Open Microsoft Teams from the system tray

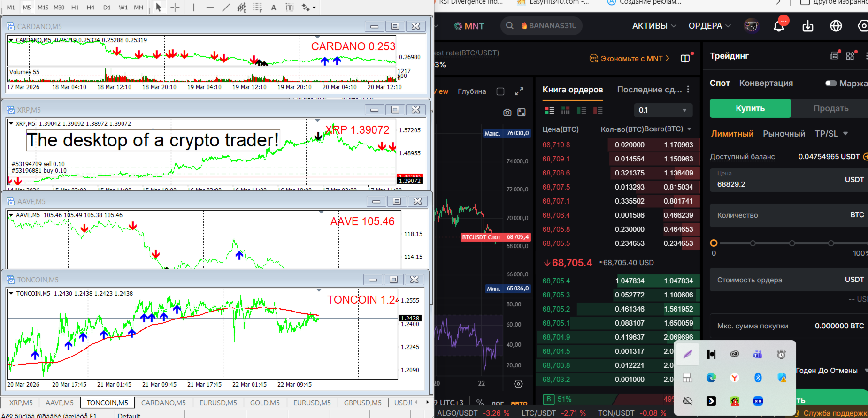point(758,354)
